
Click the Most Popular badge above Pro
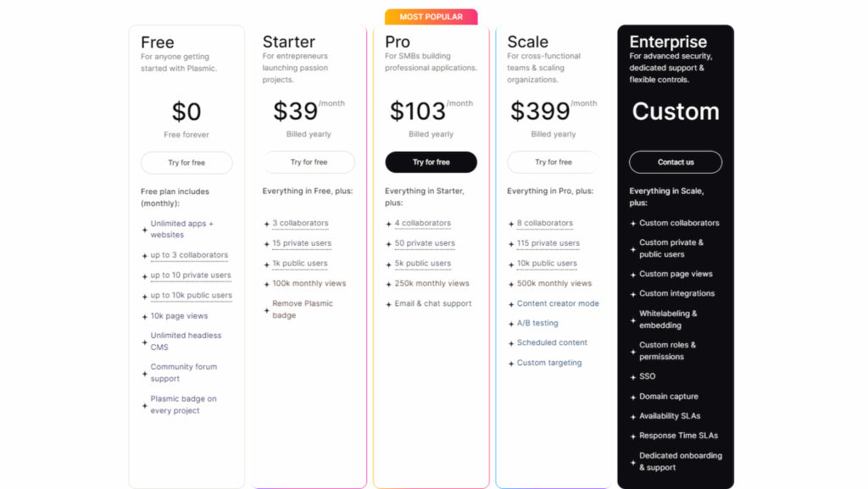pyautogui.click(x=431, y=17)
